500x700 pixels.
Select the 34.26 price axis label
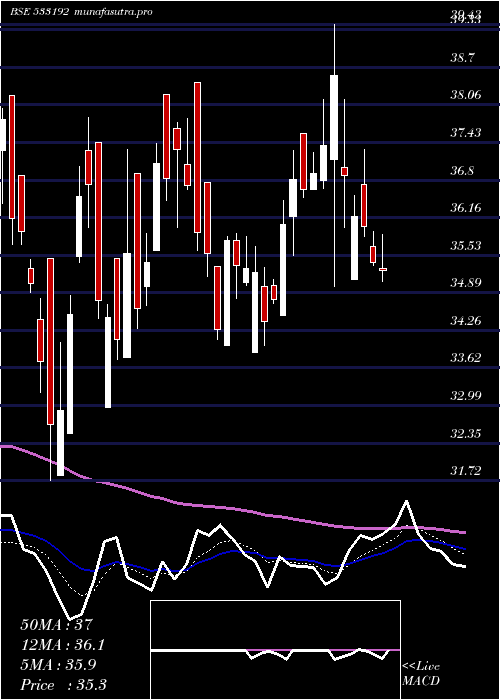coord(466,321)
